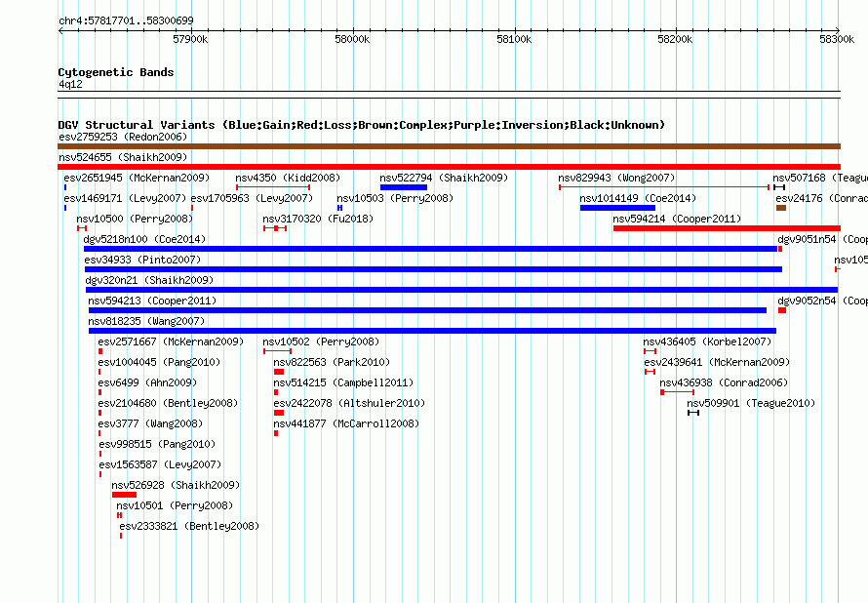The image size is (868, 603).
Task: Open esv1469171 (Levy2007) label
Action: coord(125,198)
